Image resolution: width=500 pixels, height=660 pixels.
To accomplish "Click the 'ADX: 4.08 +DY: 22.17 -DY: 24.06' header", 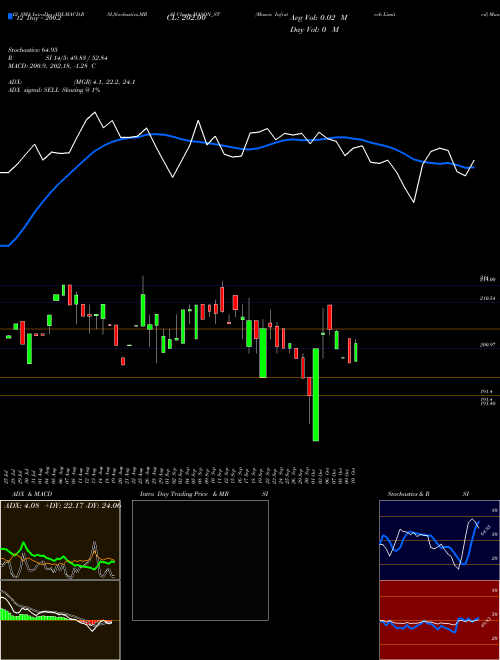I will [62, 506].
